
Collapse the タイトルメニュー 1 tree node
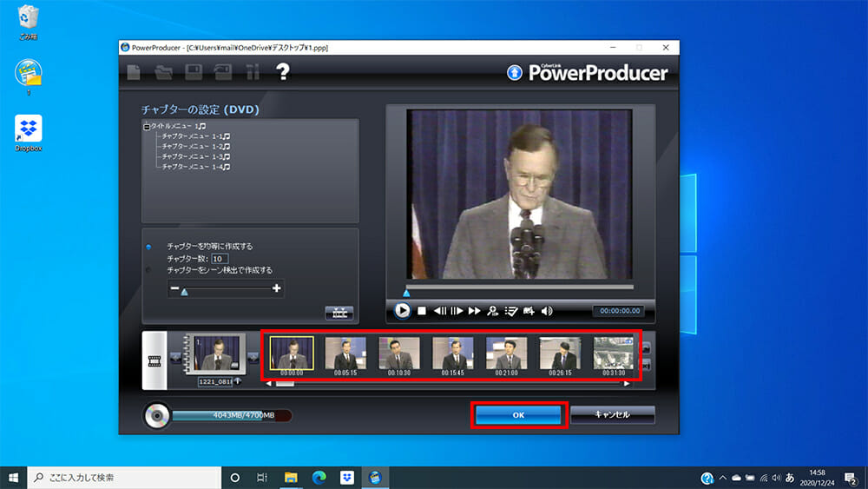tap(147, 127)
